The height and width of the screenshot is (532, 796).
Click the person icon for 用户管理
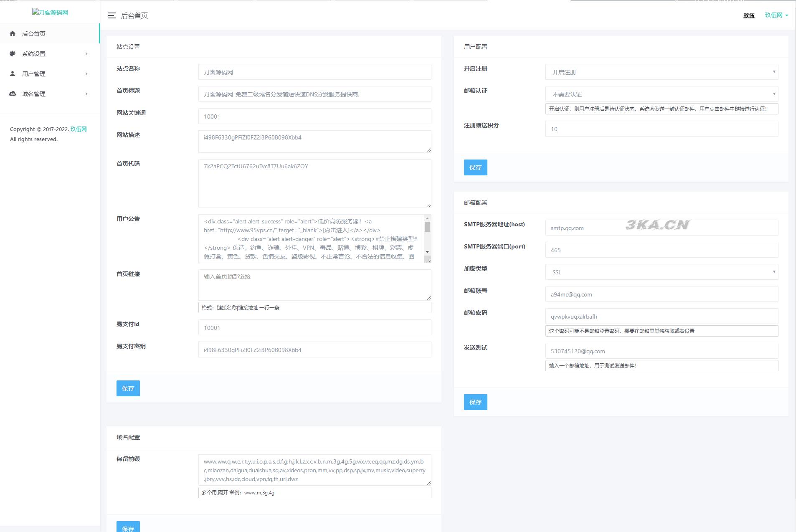pos(13,73)
